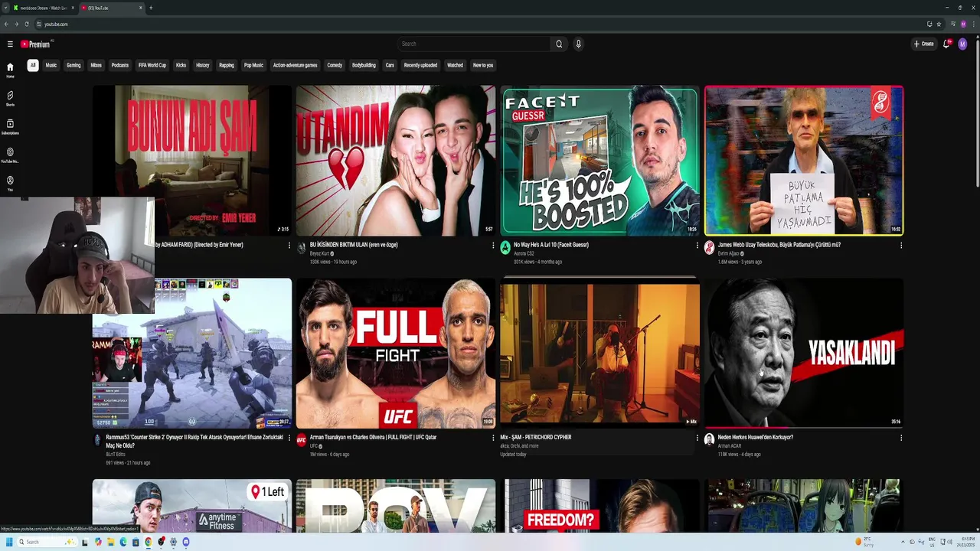The width and height of the screenshot is (980, 551).
Task: Open the Aurora CS2 channel avatar
Action: tap(505, 247)
